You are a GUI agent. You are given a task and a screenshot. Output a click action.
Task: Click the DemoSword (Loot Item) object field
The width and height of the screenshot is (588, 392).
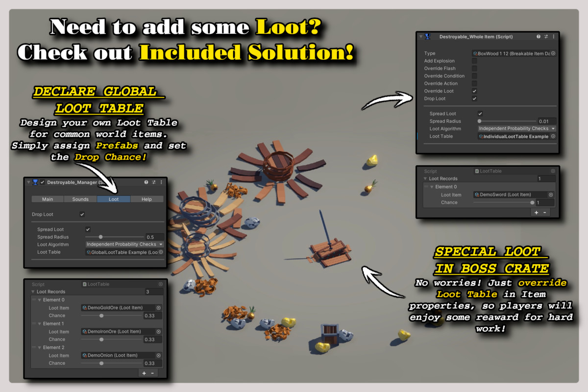(514, 195)
